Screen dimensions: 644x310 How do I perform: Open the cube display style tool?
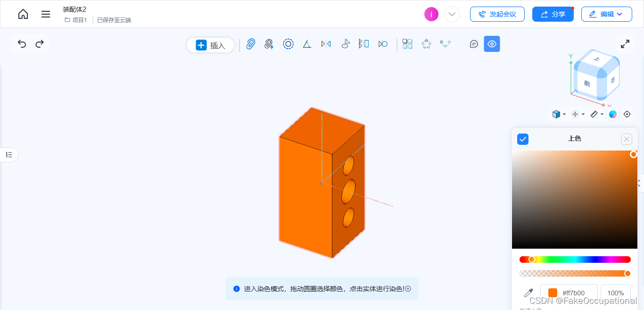coord(556,114)
